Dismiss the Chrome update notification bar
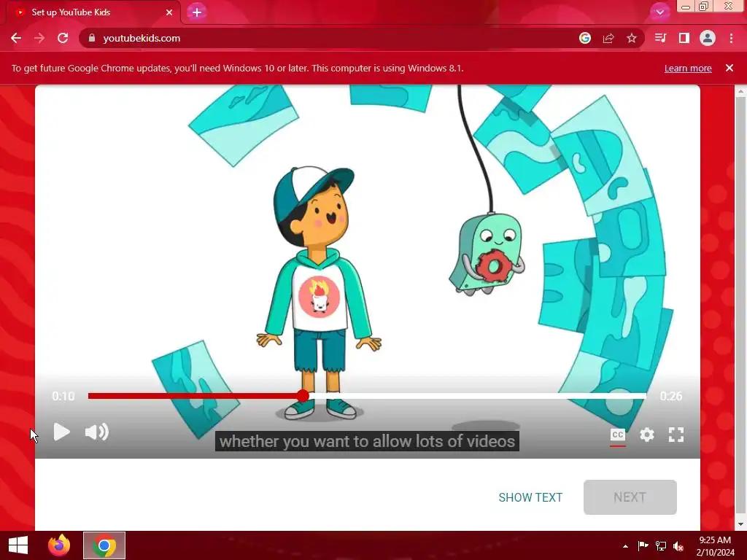This screenshot has height=560, width=747. pos(729,68)
